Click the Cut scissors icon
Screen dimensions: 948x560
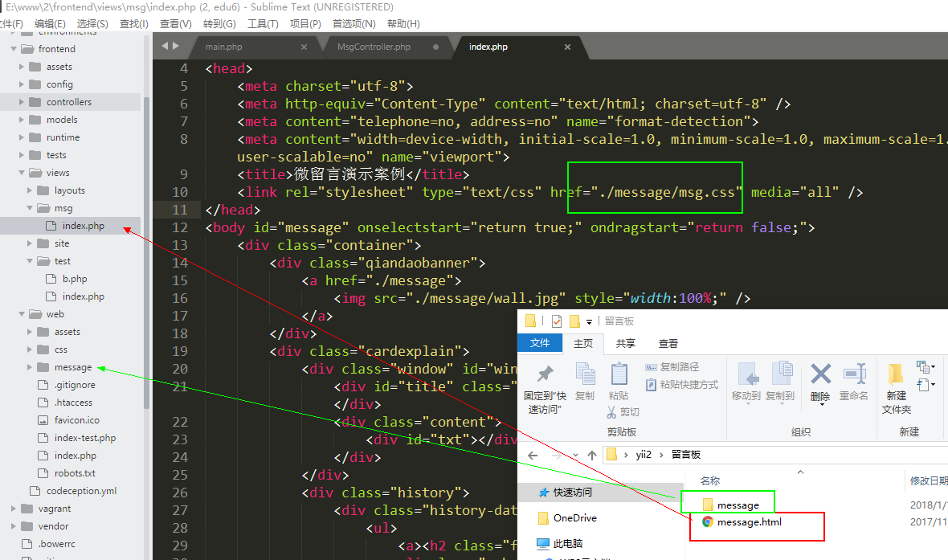pos(613,412)
